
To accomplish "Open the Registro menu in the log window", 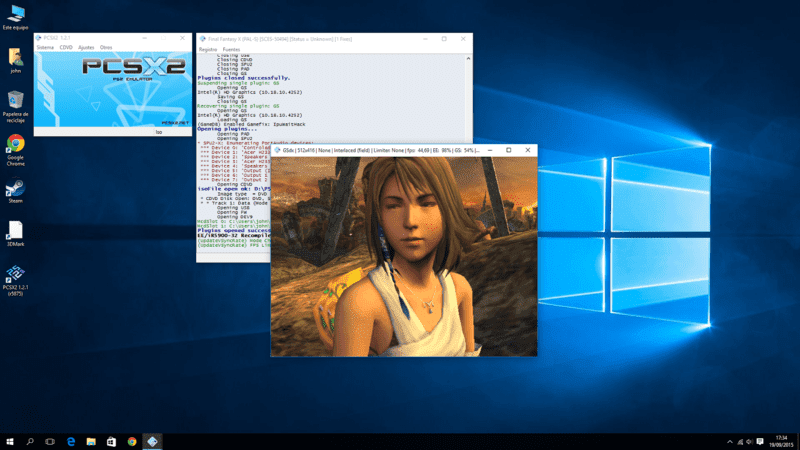I will [208, 49].
